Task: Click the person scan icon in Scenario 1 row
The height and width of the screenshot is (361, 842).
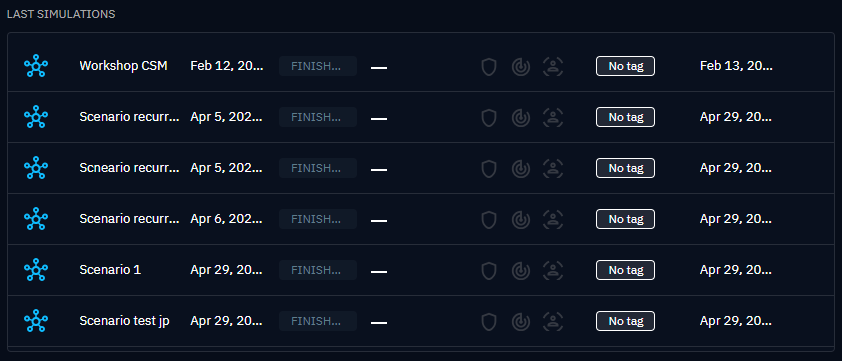Action: tap(553, 270)
